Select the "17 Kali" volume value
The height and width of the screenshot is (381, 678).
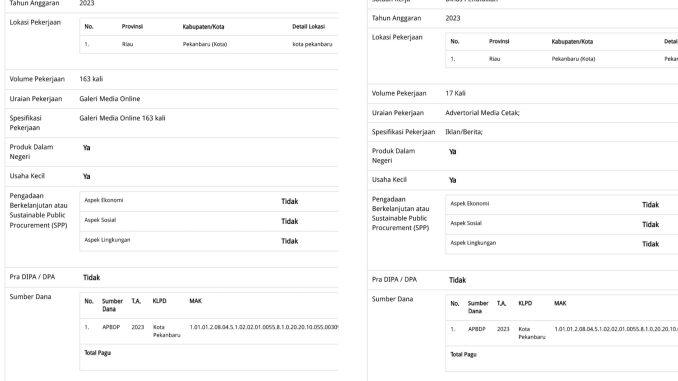pyautogui.click(x=455, y=93)
